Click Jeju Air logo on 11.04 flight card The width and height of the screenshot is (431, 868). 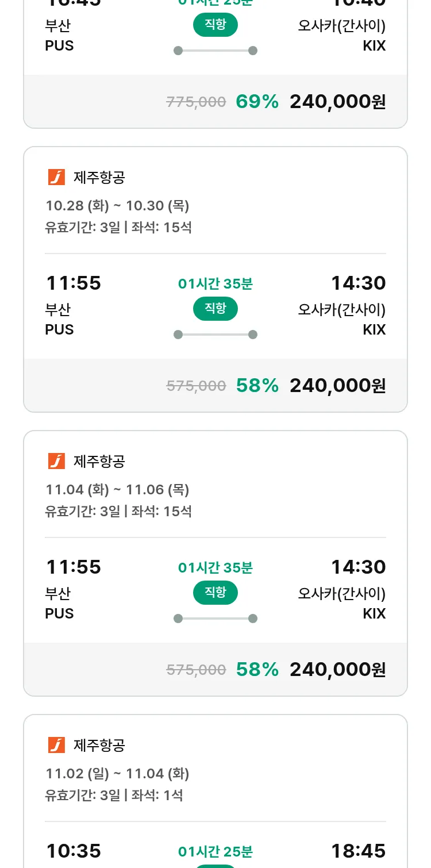point(56,462)
